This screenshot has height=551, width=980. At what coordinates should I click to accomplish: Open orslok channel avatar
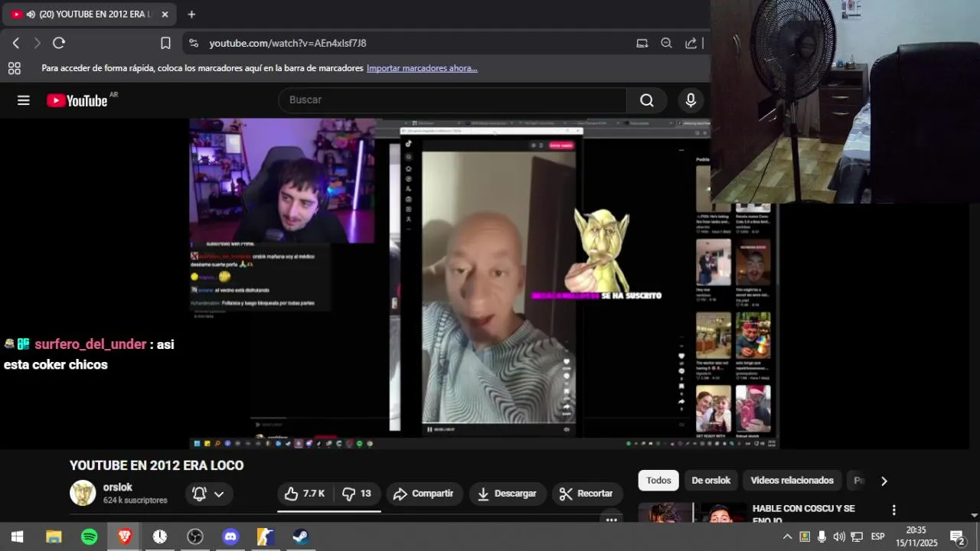[83, 493]
